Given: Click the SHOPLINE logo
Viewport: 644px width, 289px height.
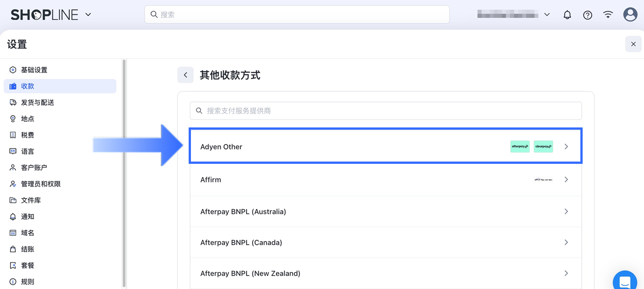Looking at the screenshot, I should [44, 15].
